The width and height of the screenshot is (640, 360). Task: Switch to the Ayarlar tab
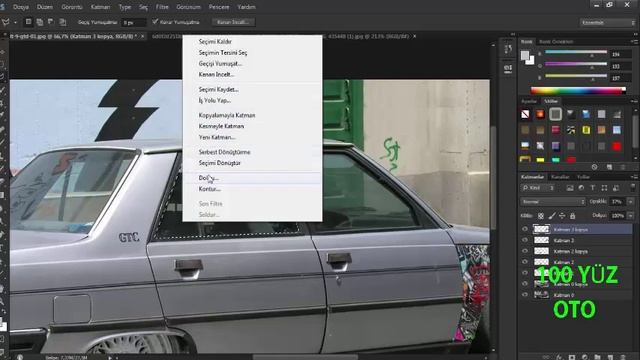coord(529,101)
